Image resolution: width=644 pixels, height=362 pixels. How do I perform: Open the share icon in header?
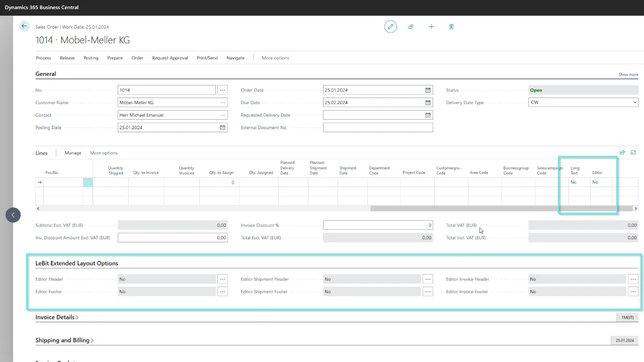click(x=411, y=27)
